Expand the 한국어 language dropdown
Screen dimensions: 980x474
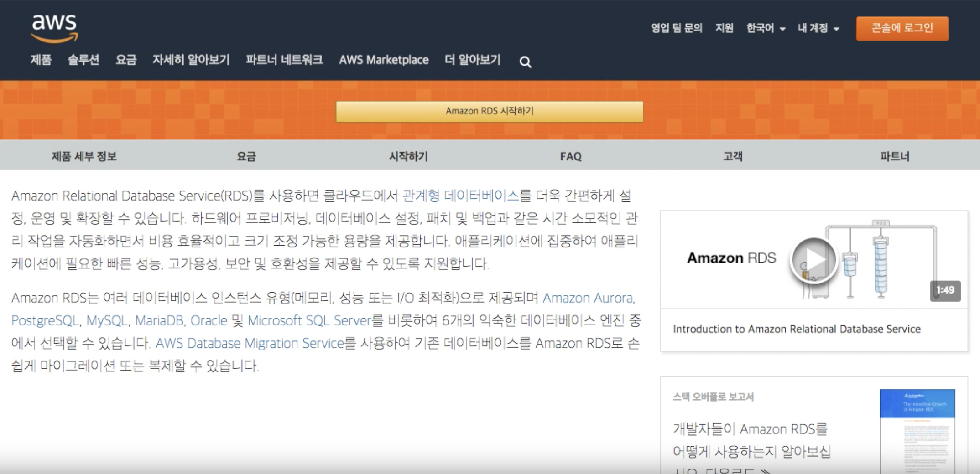coord(766,28)
